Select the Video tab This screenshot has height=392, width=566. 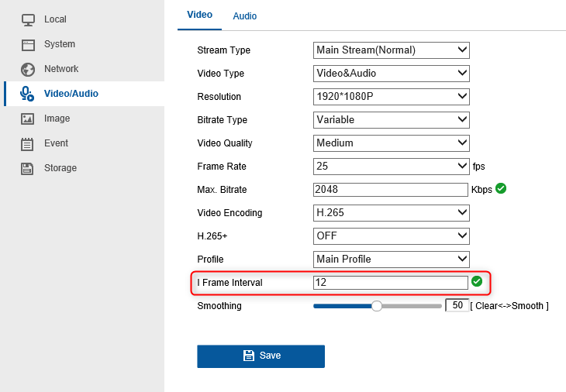pyautogui.click(x=199, y=15)
